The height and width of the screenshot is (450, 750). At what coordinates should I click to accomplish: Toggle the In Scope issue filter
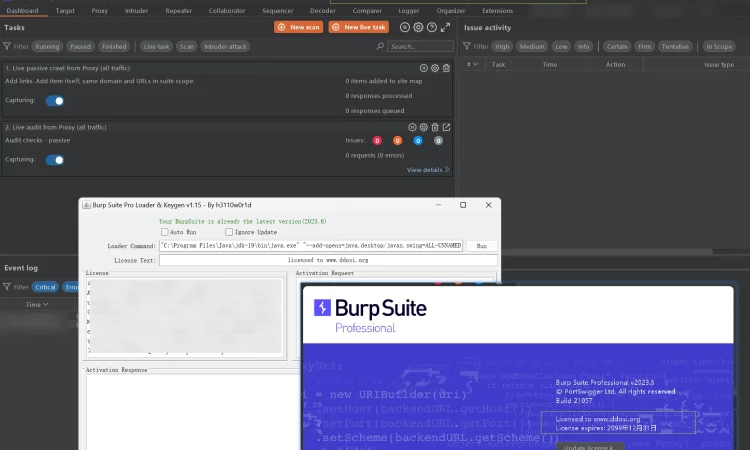pos(719,46)
